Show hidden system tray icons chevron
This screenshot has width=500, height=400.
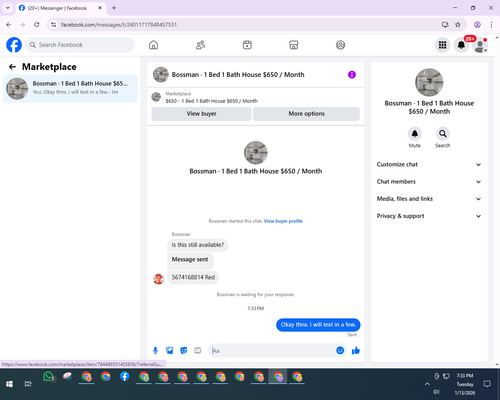(427, 384)
